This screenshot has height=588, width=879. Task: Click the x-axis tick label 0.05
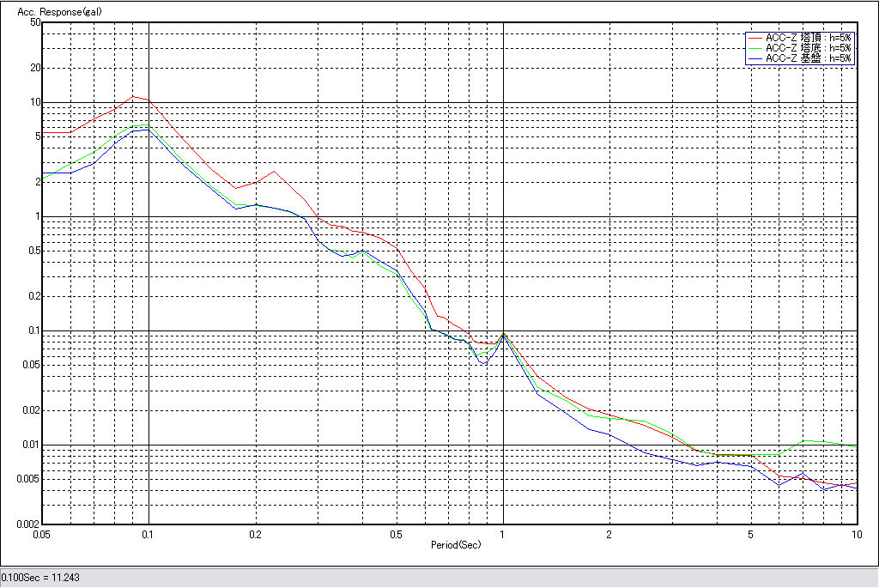43,534
